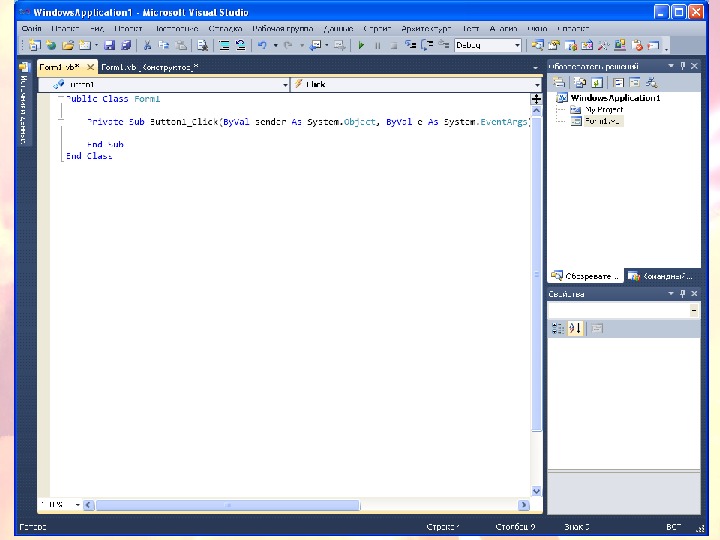
Task: Select WindowsApplication1 project node
Action: [x=615, y=98]
